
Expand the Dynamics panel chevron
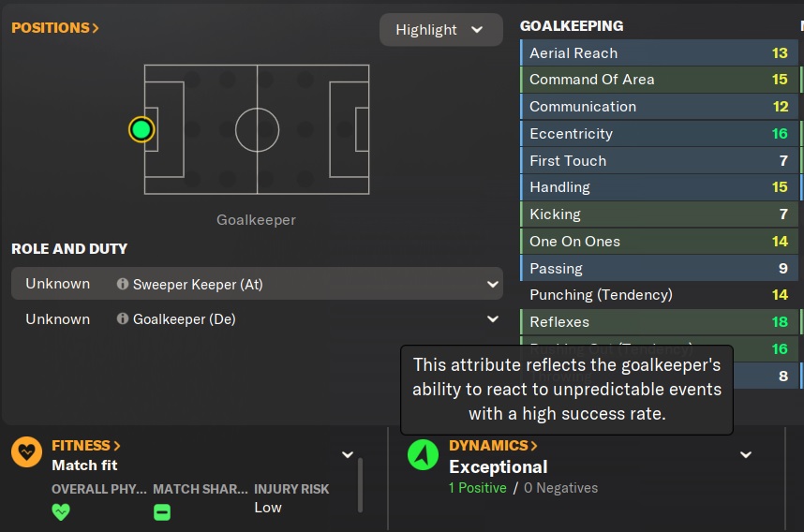coord(746,455)
